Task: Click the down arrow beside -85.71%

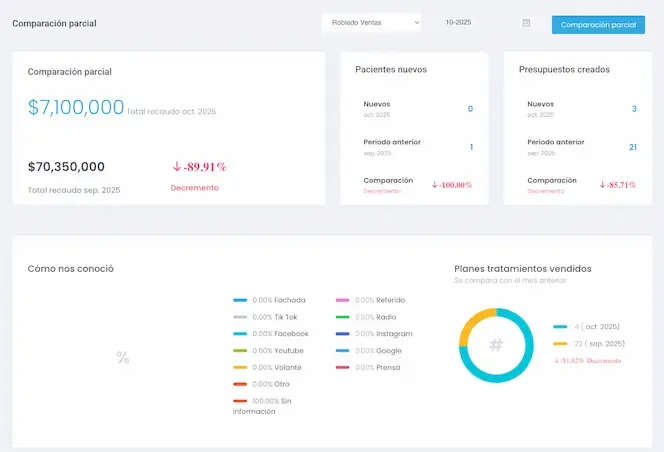Action: [602, 185]
